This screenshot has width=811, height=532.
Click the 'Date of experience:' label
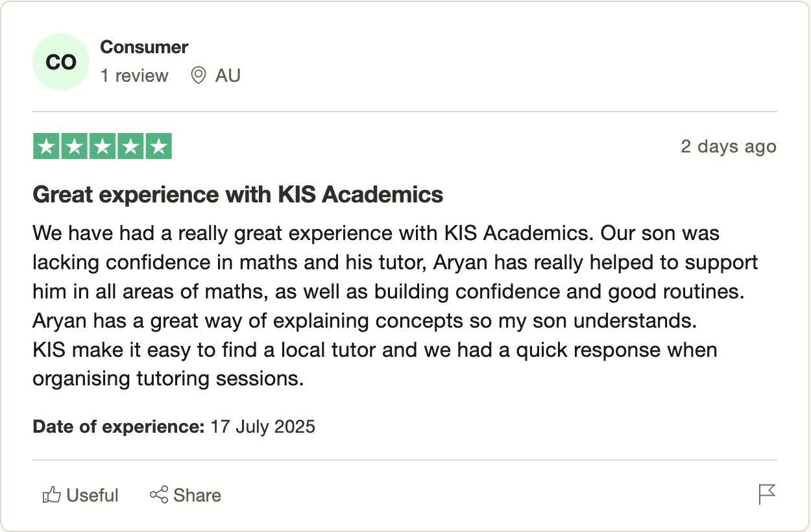(x=119, y=427)
